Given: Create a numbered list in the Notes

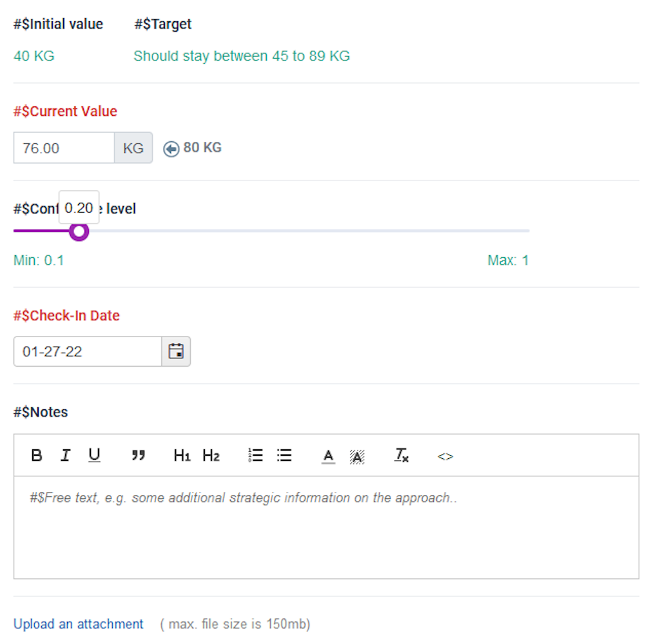Looking at the screenshot, I should pos(255,455).
